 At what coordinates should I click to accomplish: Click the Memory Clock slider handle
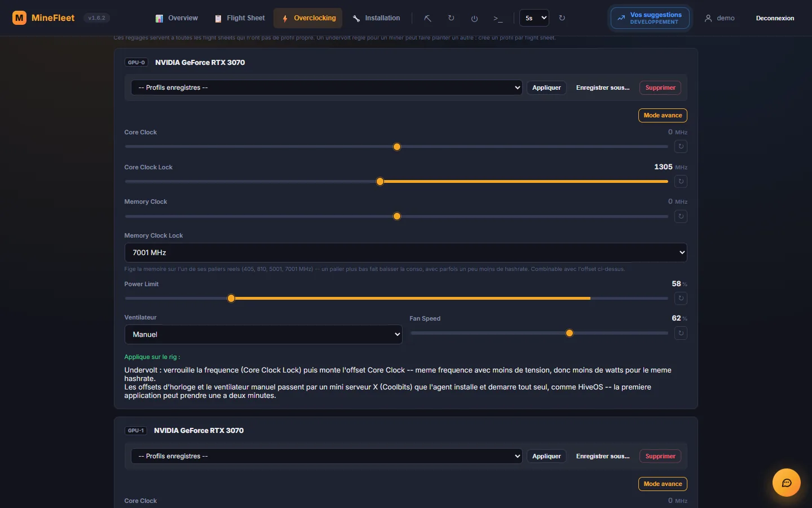[397, 216]
